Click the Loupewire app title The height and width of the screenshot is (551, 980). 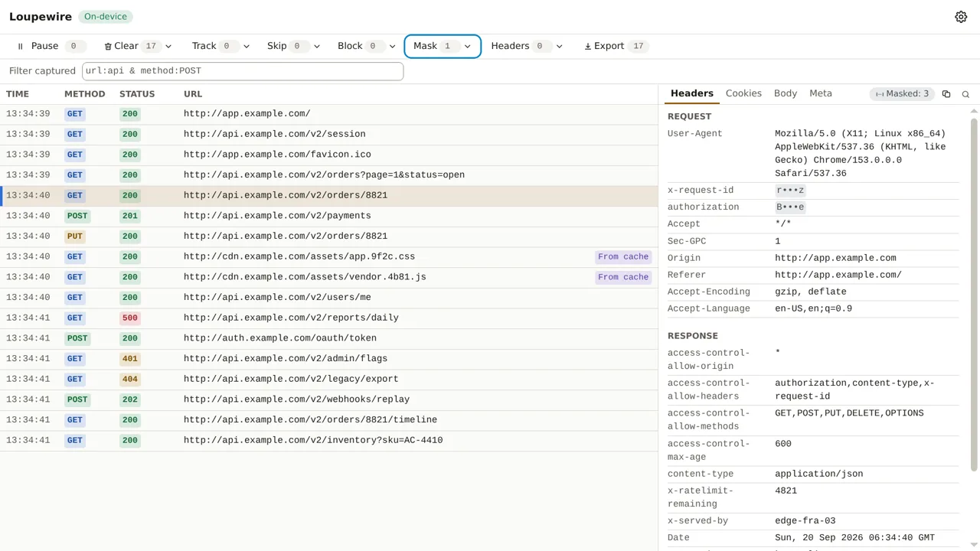[x=41, y=17]
